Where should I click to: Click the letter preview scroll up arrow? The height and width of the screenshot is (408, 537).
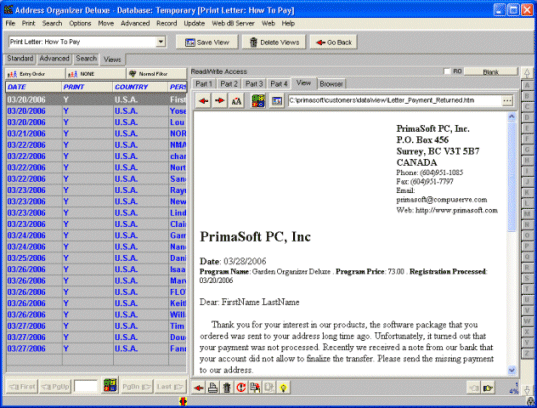coord(511,116)
